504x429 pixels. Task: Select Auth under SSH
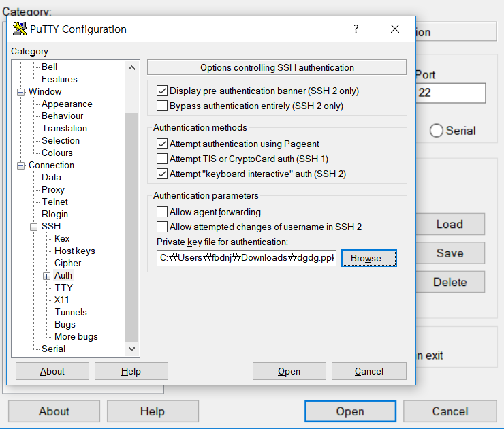(63, 275)
